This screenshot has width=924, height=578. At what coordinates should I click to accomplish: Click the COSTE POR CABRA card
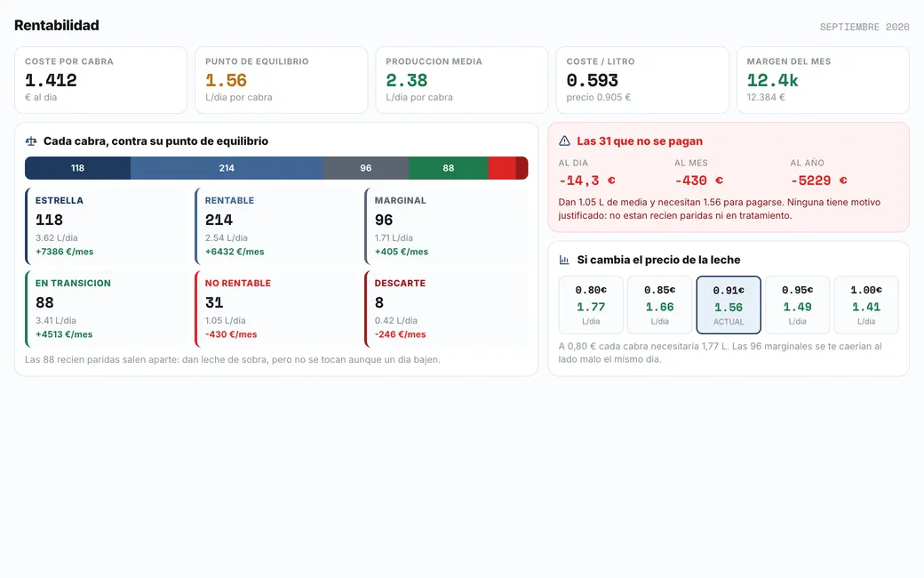coord(100,80)
